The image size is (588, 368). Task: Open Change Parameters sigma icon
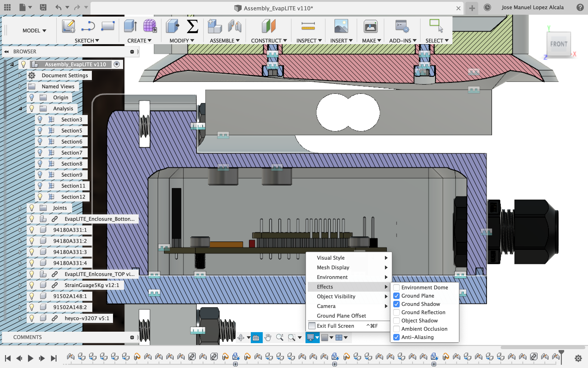pyautogui.click(x=192, y=26)
